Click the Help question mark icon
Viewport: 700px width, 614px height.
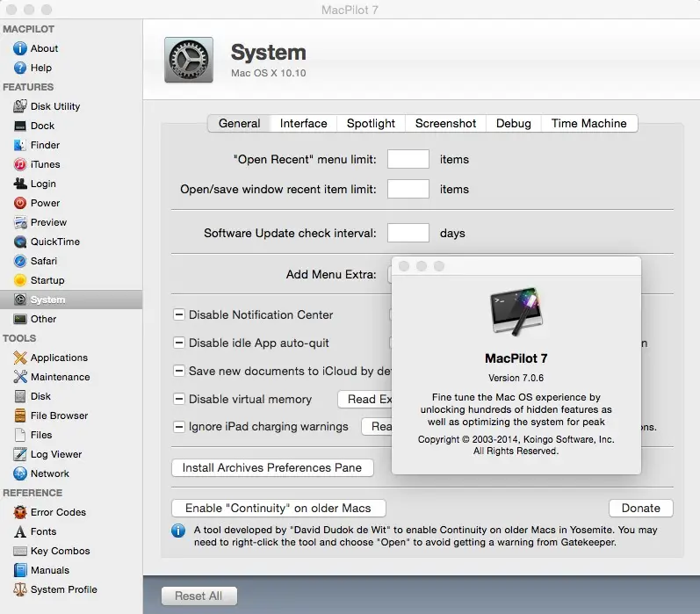tap(19, 68)
